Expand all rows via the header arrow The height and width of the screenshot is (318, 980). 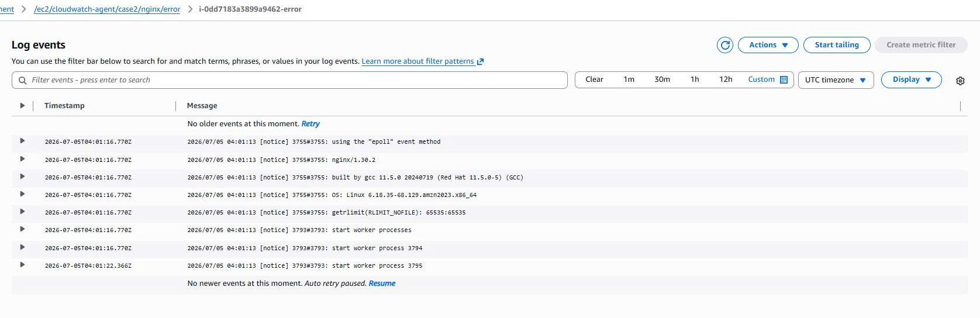[x=22, y=106]
